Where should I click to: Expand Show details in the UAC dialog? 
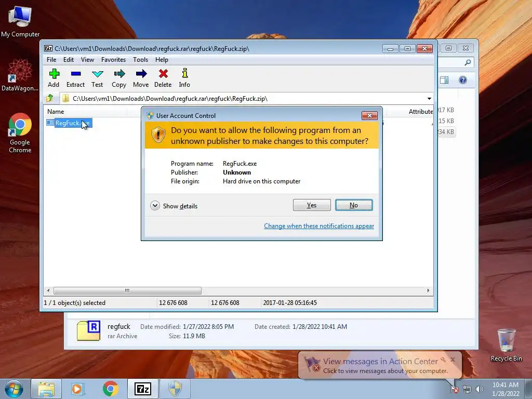coord(174,206)
